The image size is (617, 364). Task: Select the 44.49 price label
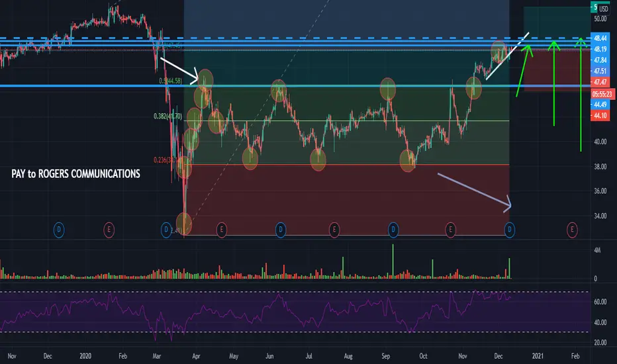pos(600,105)
